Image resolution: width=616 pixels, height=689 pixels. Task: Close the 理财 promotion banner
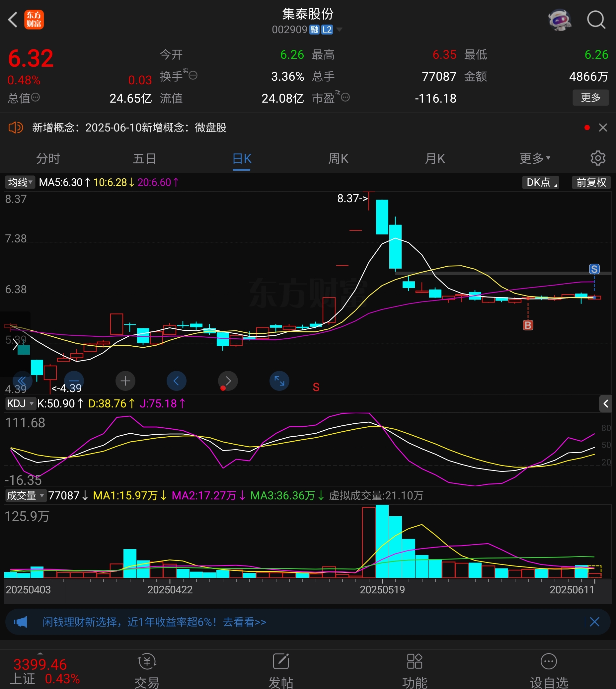(595, 622)
